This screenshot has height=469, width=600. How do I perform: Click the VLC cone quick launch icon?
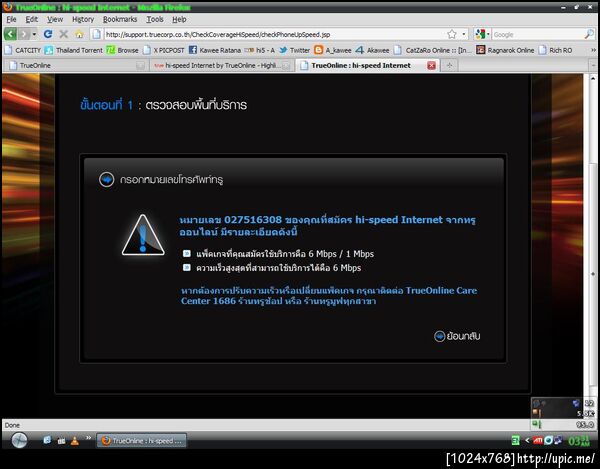coord(75,441)
